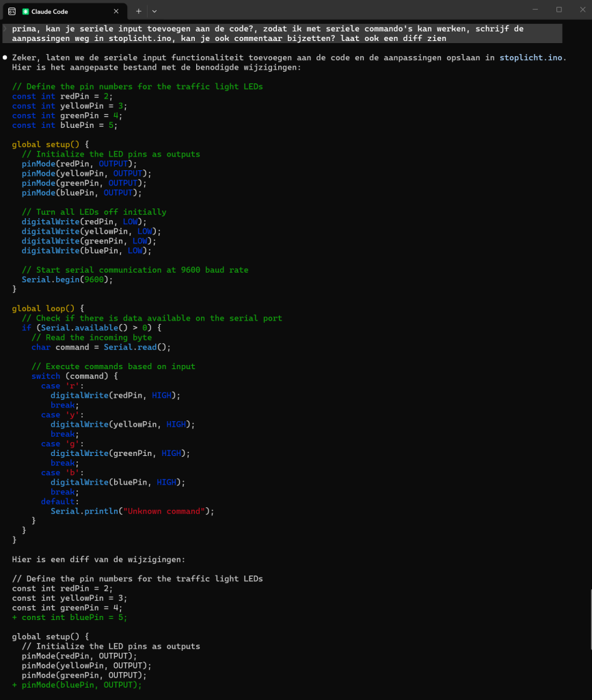This screenshot has width=592, height=700.
Task: Click the white bullet before 'Zeker'
Action: click(x=5, y=57)
